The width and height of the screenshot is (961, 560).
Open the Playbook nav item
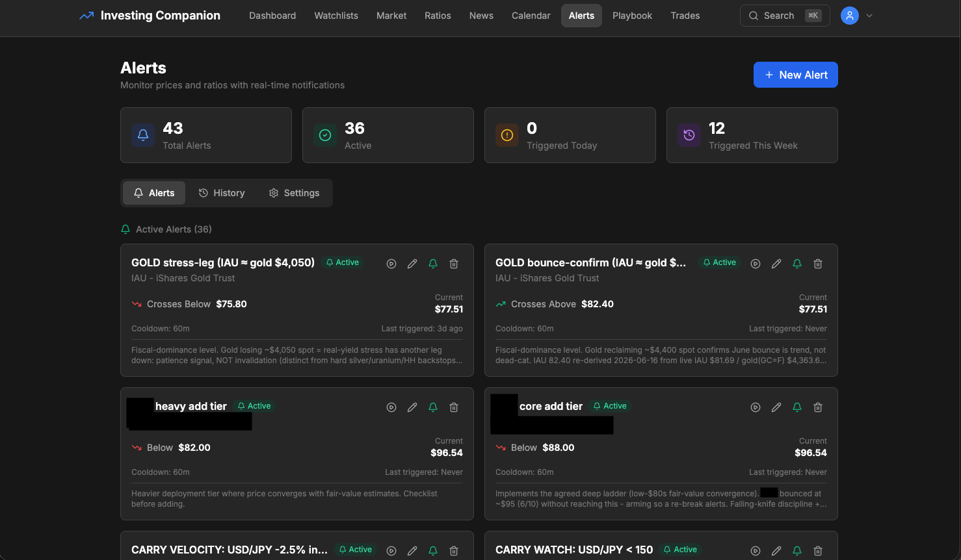632,16
